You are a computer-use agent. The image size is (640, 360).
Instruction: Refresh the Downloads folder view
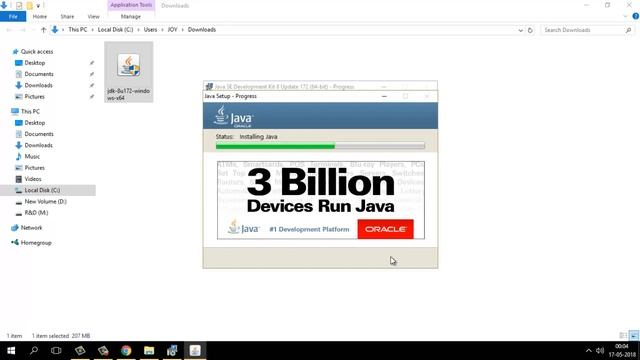tap(530, 30)
